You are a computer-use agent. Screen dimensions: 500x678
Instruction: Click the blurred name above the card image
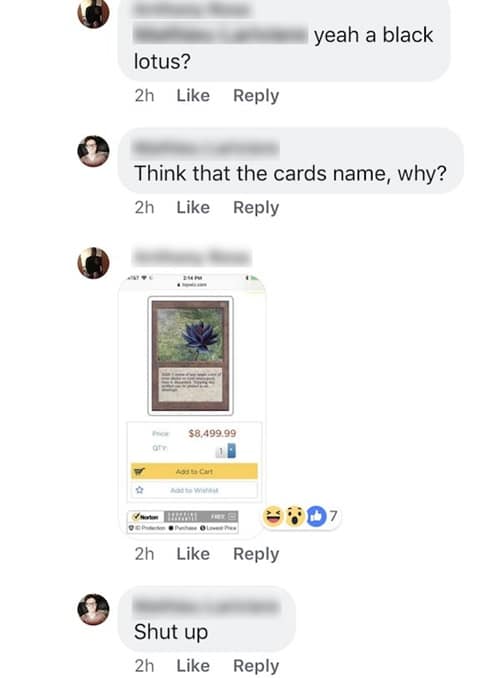(192, 257)
